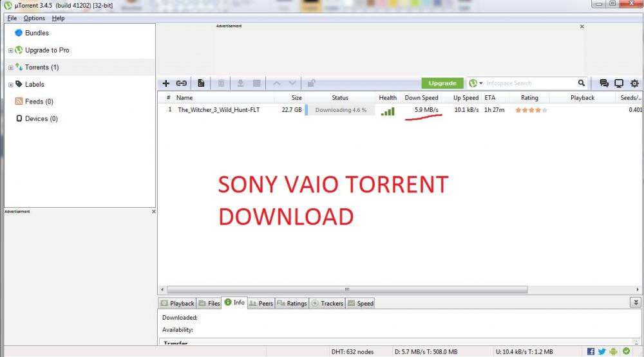Switch to the Playback tab
This screenshot has height=357, width=644.
tap(177, 303)
